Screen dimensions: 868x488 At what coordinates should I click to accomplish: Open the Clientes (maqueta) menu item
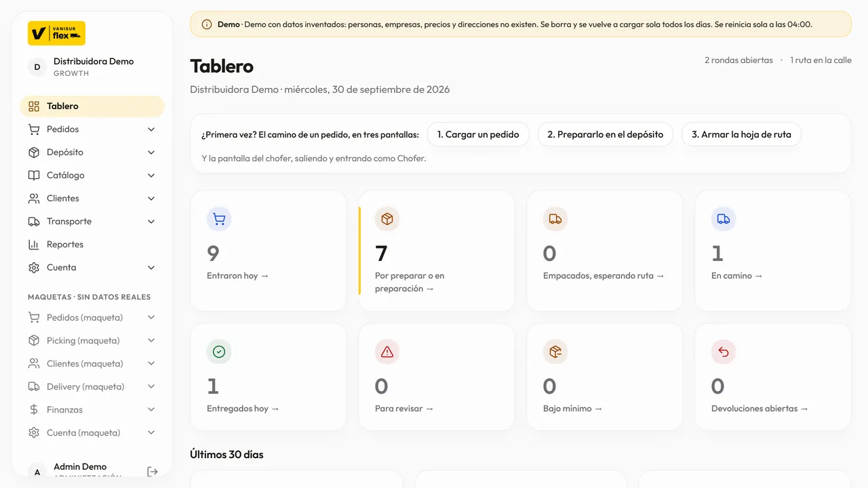tap(92, 364)
